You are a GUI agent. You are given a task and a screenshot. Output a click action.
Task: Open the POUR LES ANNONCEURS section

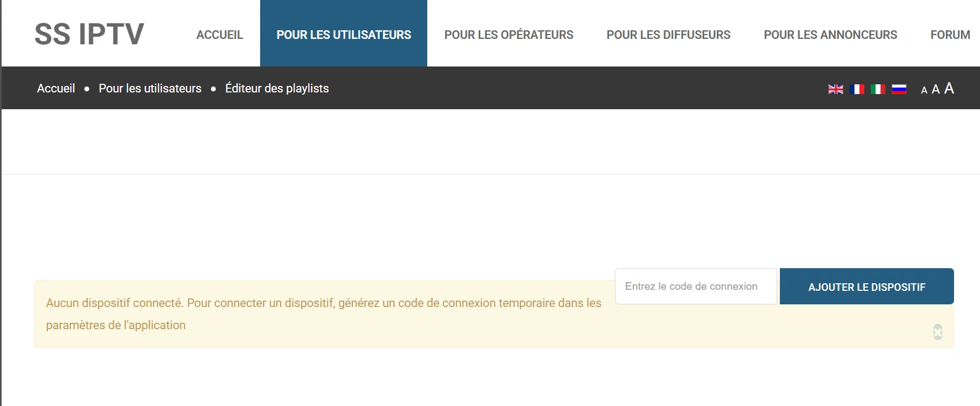(x=830, y=35)
